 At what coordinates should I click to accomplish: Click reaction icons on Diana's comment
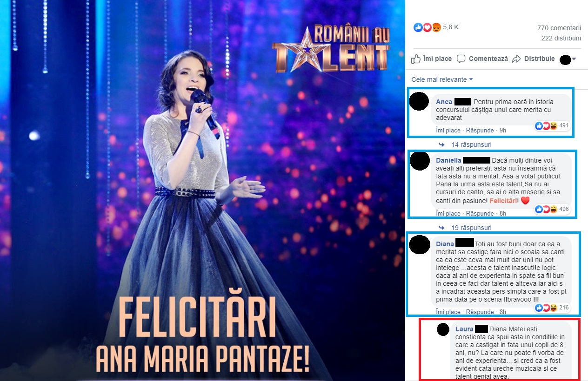click(546, 308)
